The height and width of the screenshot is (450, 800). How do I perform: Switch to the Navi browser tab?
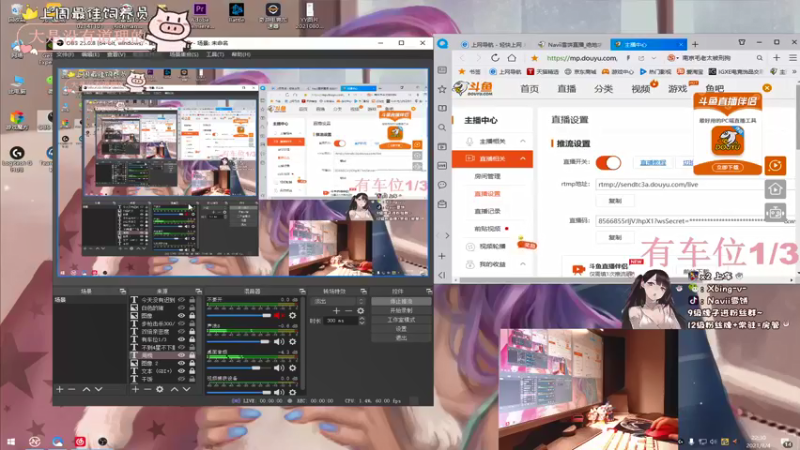570,44
